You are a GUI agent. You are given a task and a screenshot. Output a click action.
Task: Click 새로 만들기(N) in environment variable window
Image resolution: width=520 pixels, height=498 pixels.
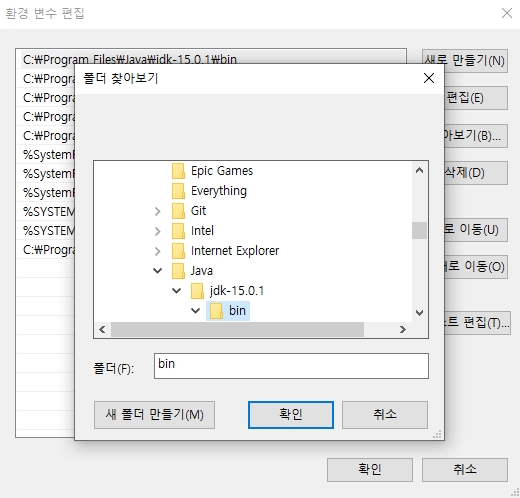[x=465, y=61]
